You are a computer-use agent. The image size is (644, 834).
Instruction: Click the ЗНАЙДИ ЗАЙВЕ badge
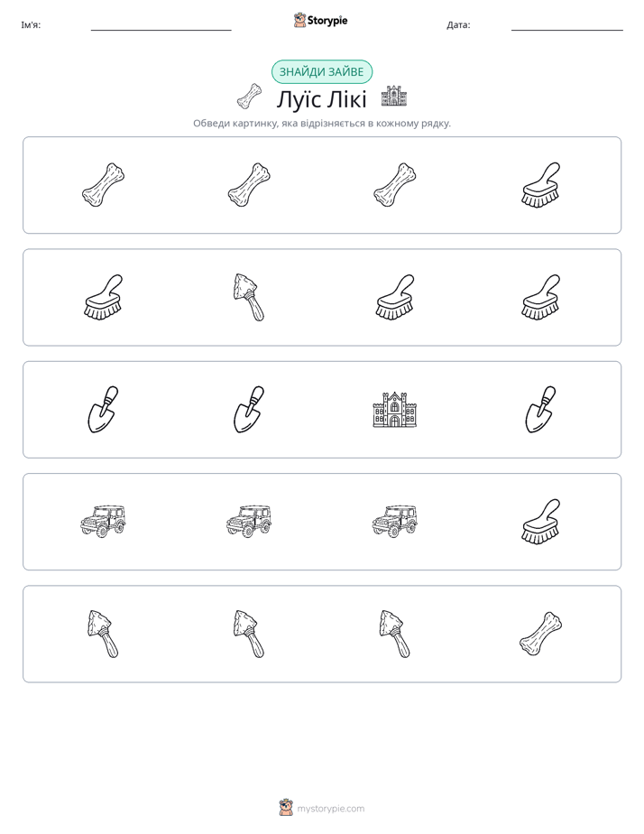tap(321, 72)
